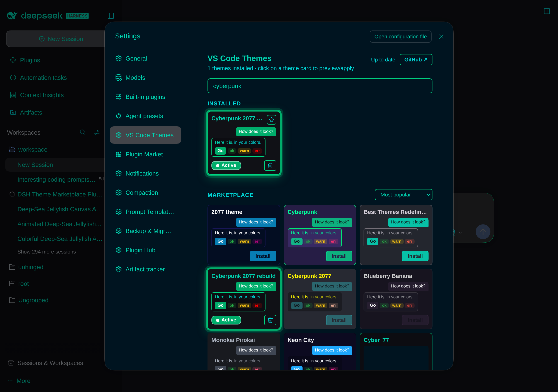558x392 pixels.
Task: Open Plugin Market settings tab
Action: pos(145,154)
